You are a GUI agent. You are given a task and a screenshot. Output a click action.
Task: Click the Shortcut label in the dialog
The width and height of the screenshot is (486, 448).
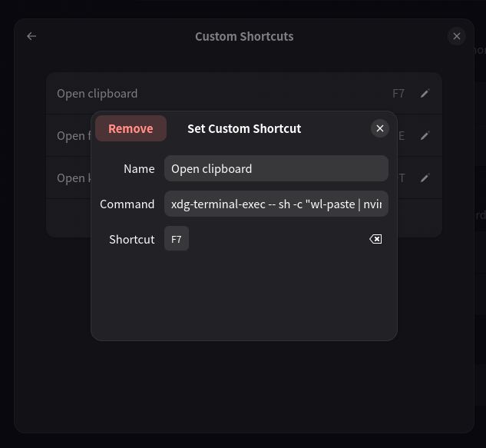[x=131, y=239]
